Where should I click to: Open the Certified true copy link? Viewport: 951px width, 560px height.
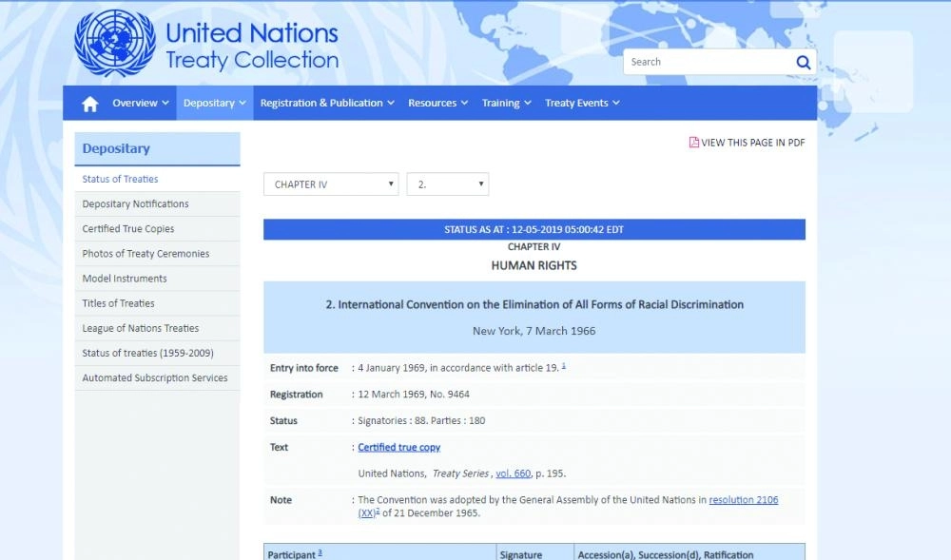(398, 448)
